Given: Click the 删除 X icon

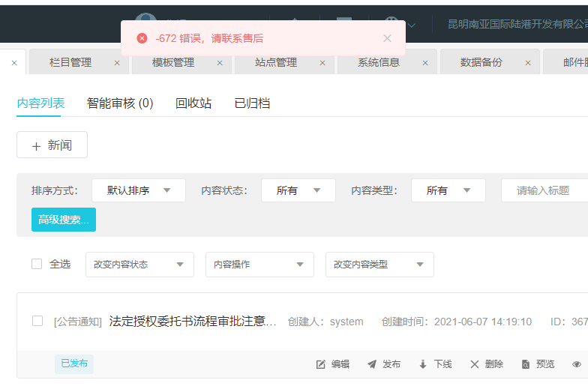Looking at the screenshot, I should click(x=474, y=364).
